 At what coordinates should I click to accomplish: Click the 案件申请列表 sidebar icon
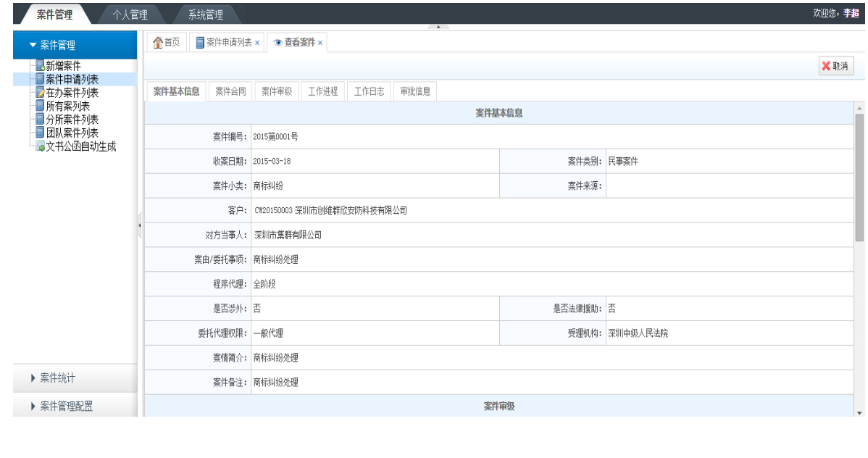(40, 79)
